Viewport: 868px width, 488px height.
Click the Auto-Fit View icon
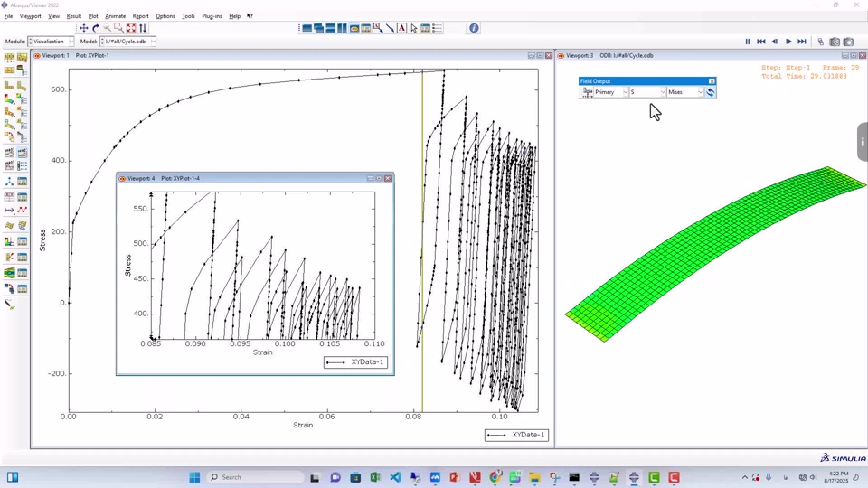pyautogui.click(x=130, y=28)
